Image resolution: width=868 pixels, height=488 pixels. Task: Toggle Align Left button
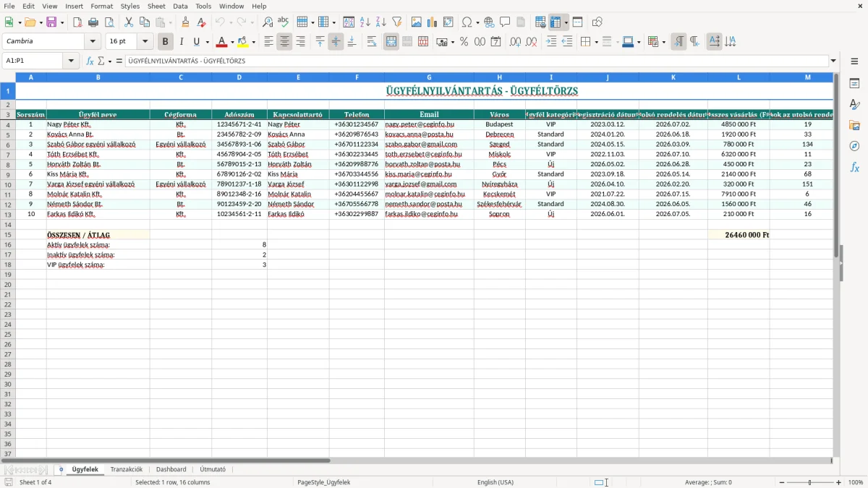268,42
